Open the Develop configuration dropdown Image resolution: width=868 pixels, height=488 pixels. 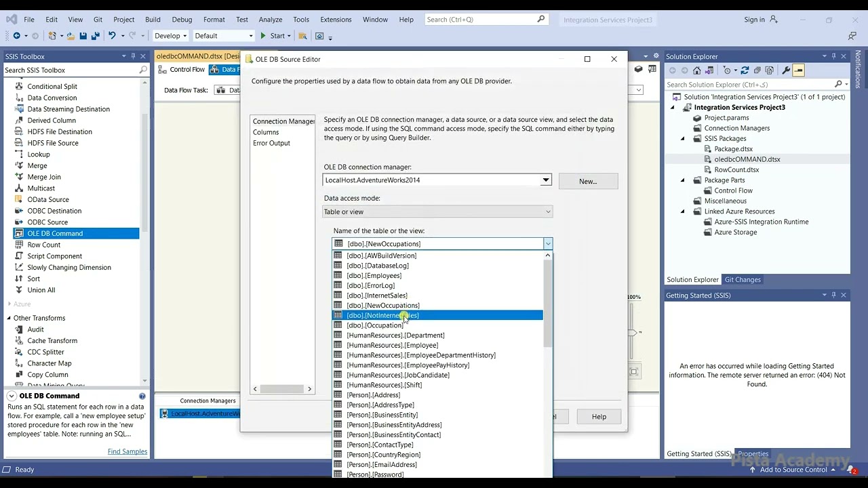point(170,36)
